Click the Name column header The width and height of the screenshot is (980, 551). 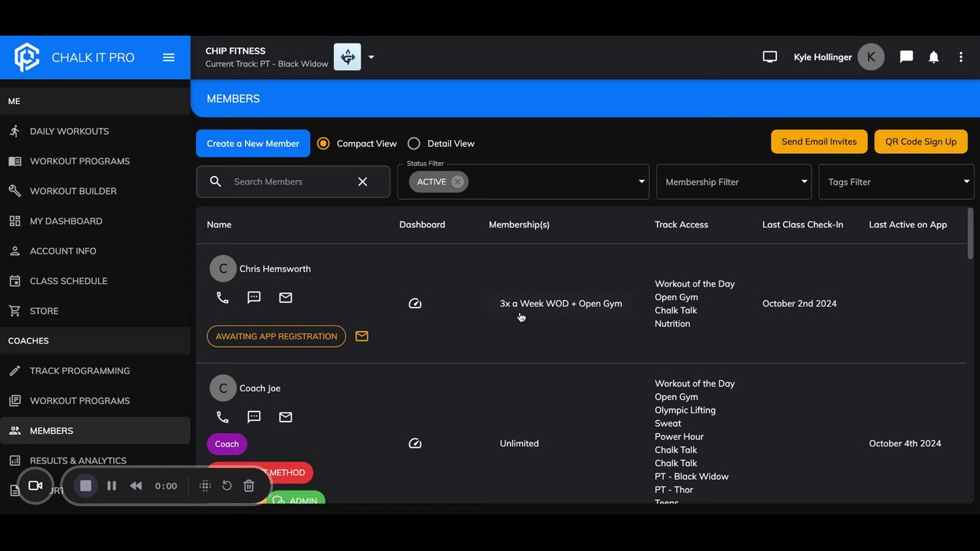coord(219,224)
